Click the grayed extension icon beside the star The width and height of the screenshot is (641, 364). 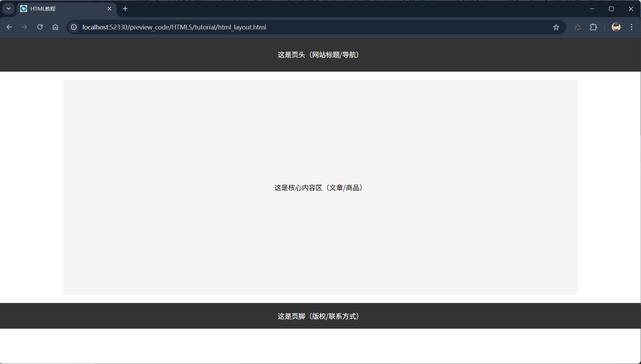pyautogui.click(x=578, y=27)
